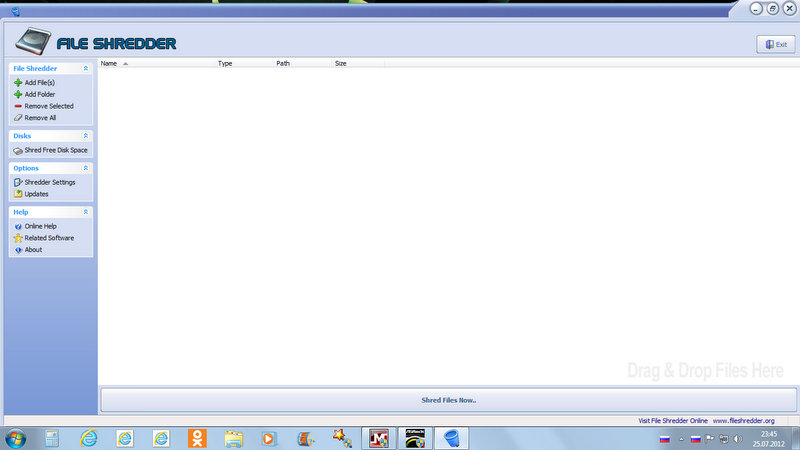Click the volume speaker tray icon
The width and height of the screenshot is (800, 450).
tap(738, 439)
